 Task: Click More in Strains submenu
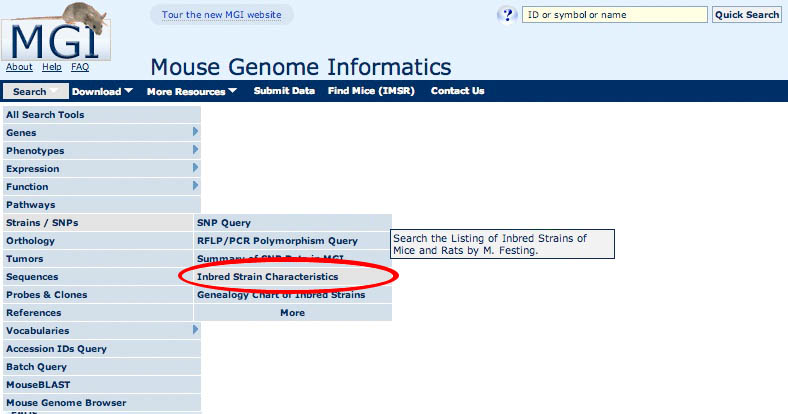(x=293, y=313)
